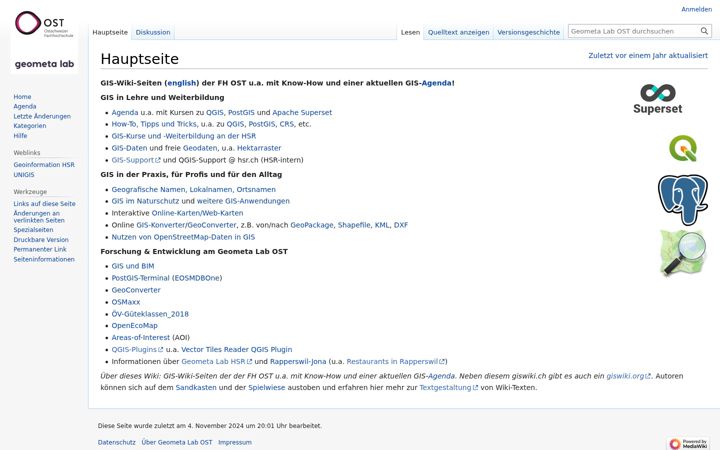720x450 pixels.
Task: Open the PostgreSQL elephant logo image
Action: [683, 200]
